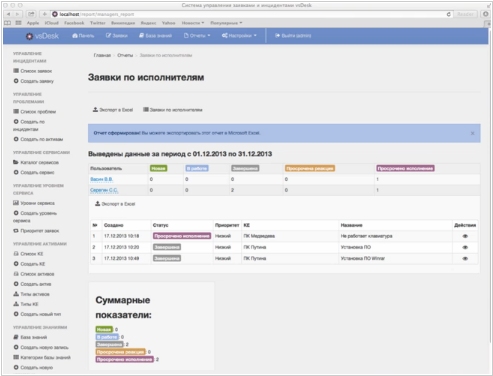
Task: Open Создать уровень сервиса in the sidebar
Action: (35, 217)
